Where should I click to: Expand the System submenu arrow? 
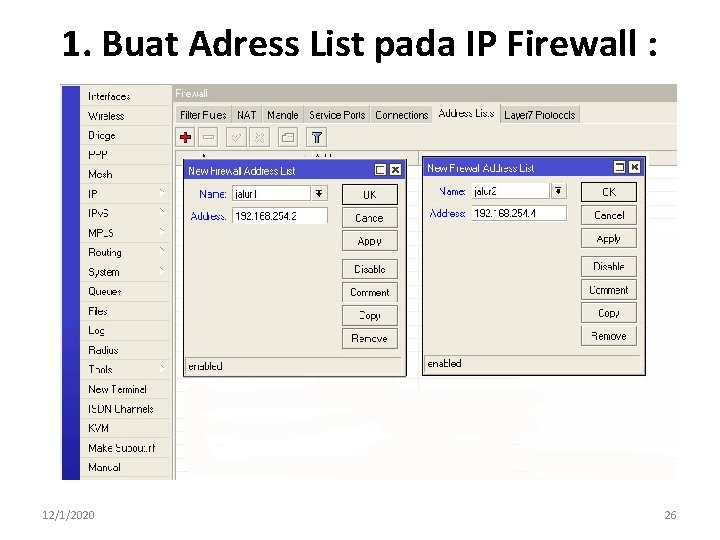tap(162, 270)
